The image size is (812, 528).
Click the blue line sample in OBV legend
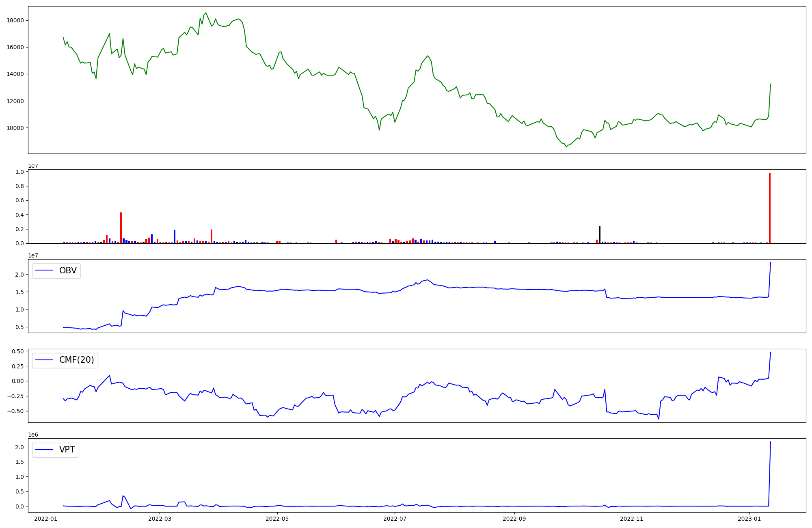tap(44, 270)
